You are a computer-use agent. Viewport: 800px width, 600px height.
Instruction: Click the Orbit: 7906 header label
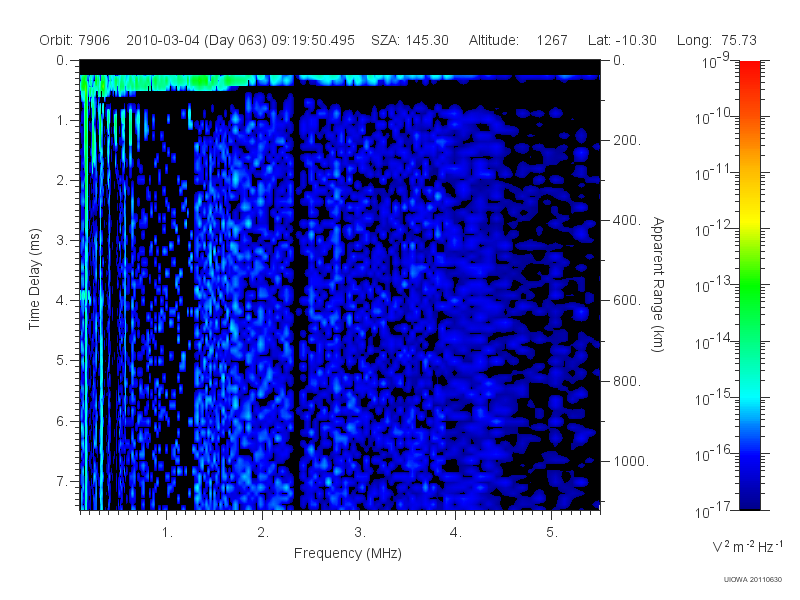[x=74, y=40]
